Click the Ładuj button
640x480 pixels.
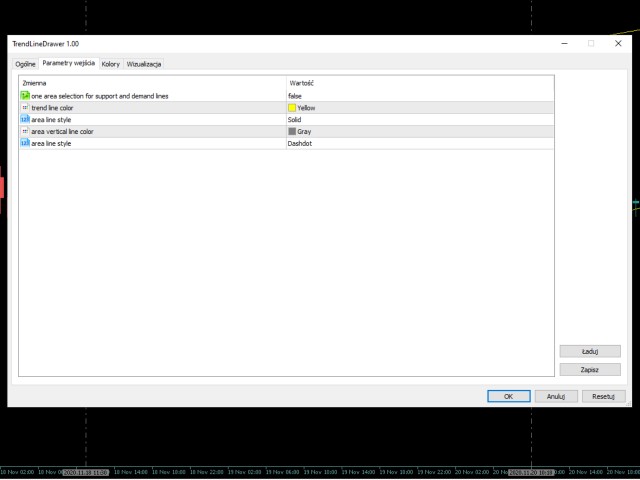pos(590,351)
